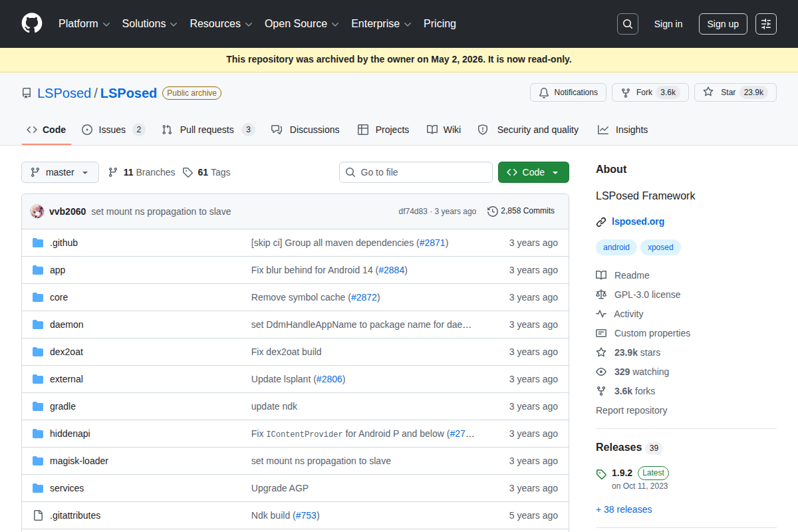The width and height of the screenshot is (798, 532).
Task: Open the gradle folder
Action: 63,406
